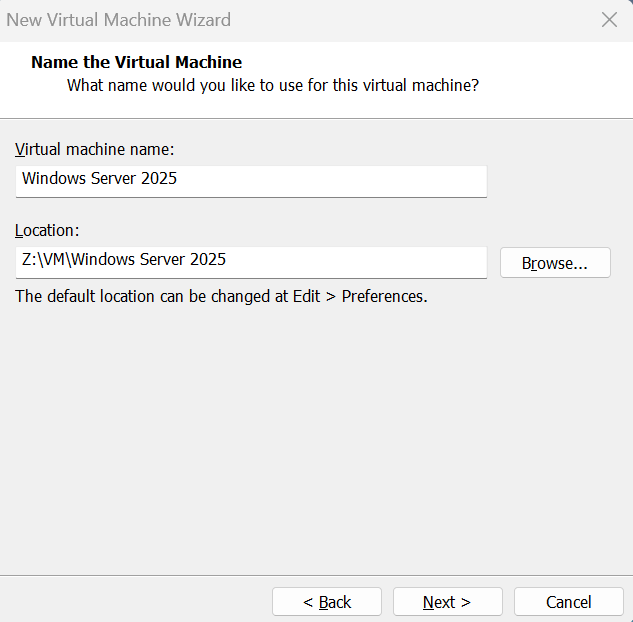Click the "Location:" label
Screen dimensions: 633x622
point(47,230)
